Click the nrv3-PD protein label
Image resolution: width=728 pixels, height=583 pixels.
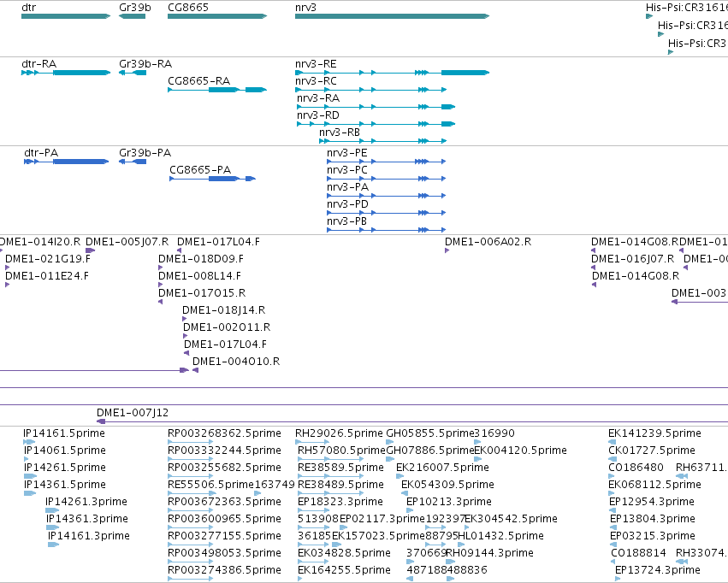(x=347, y=204)
